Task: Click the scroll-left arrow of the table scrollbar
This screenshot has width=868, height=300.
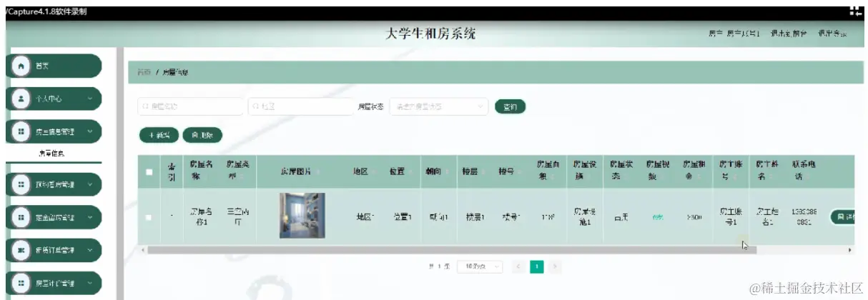Action: point(142,250)
